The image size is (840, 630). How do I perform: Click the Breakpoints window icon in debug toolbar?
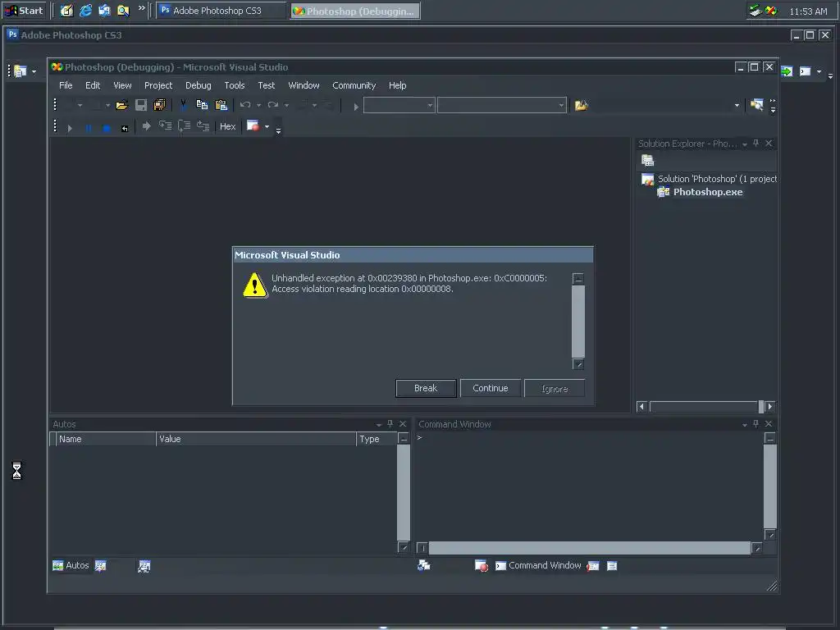click(x=253, y=126)
